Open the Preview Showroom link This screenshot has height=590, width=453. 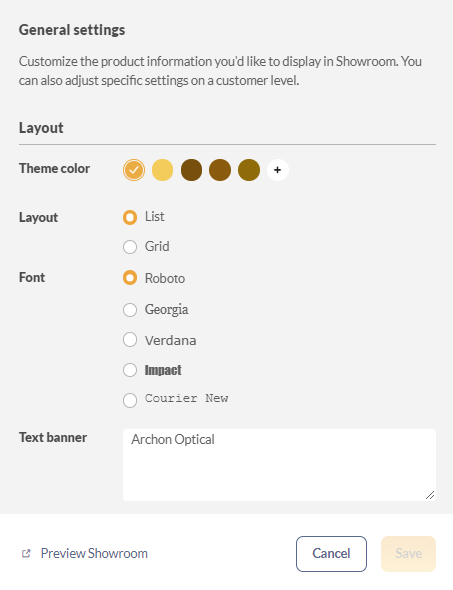click(94, 554)
